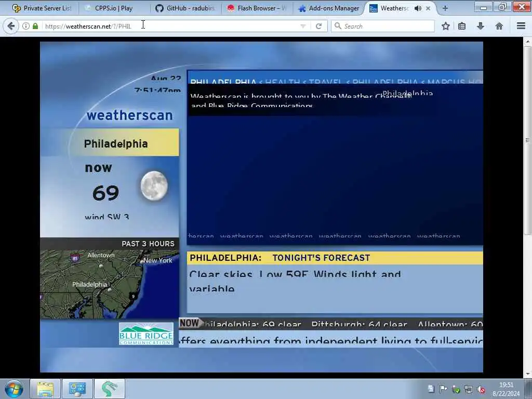Click the scrollbar up arrow
The image size is (532, 399).
coord(527,42)
